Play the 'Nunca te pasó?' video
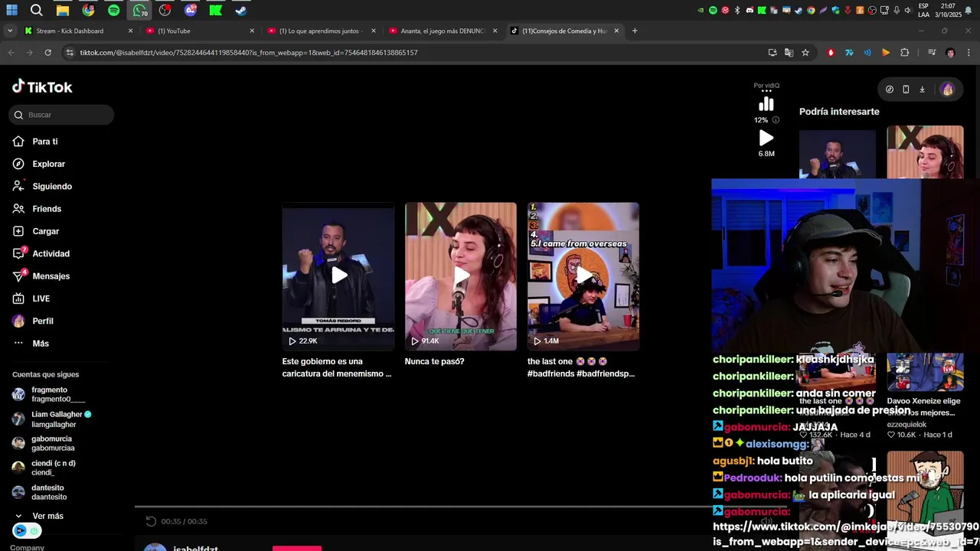Viewport: 980px width, 551px height. pyautogui.click(x=461, y=276)
